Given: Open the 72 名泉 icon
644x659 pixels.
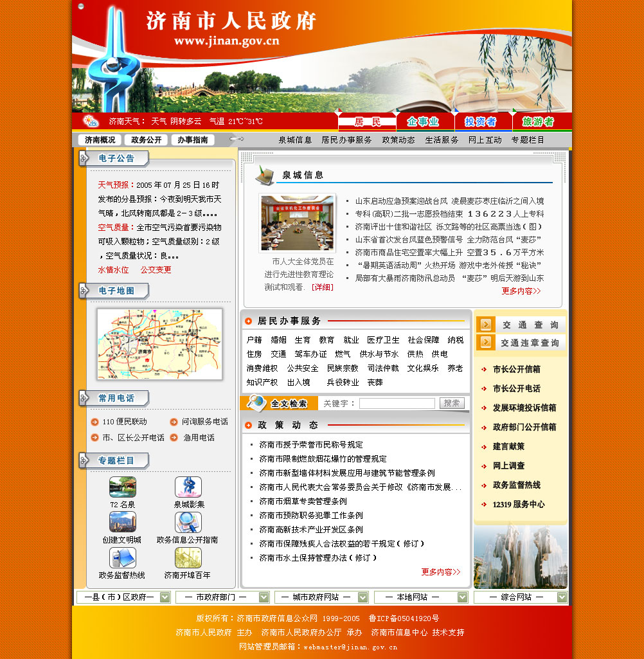Looking at the screenshot, I should 122,487.
